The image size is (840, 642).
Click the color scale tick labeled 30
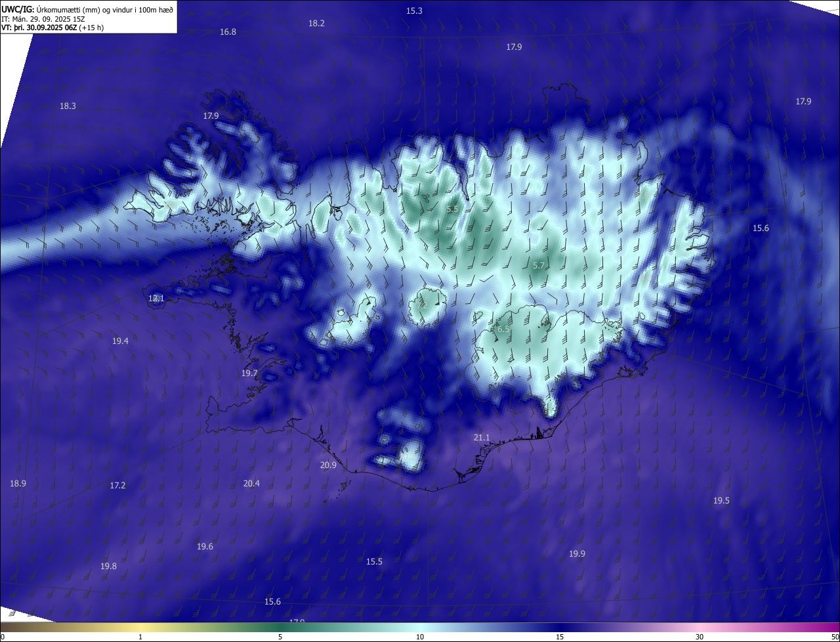(700, 637)
